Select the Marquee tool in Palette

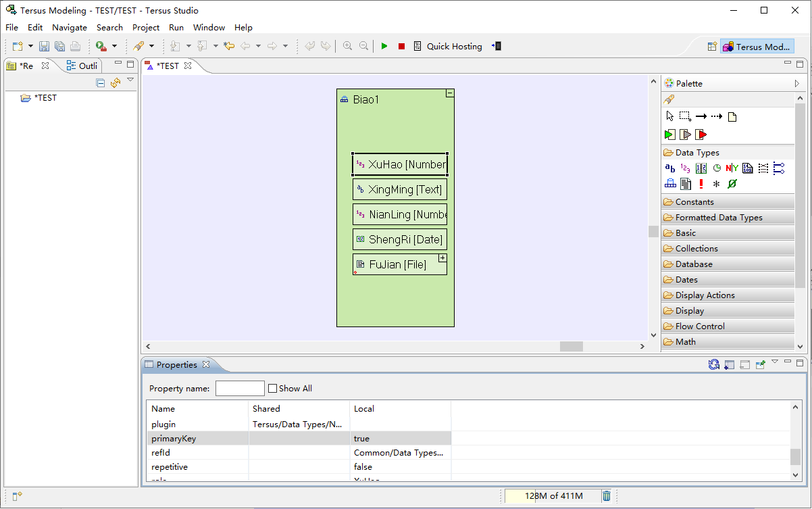pos(685,116)
